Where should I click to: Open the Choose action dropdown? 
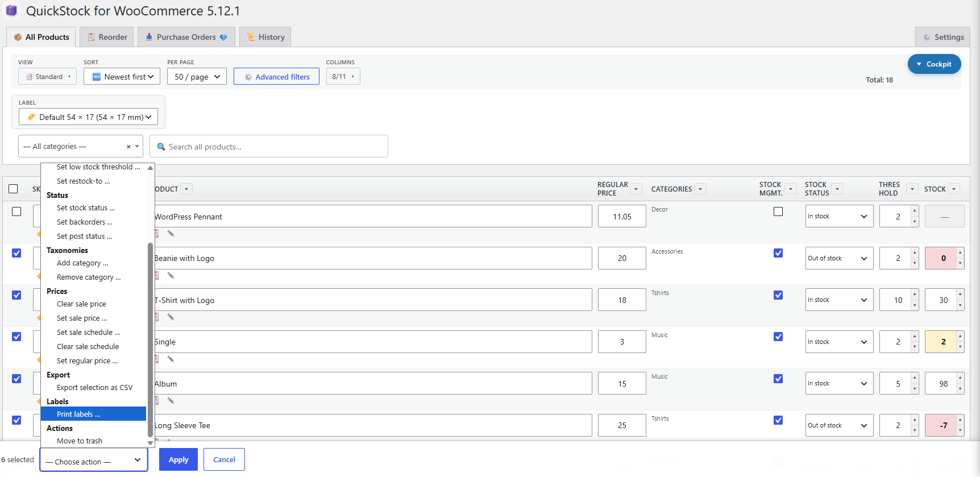point(94,460)
